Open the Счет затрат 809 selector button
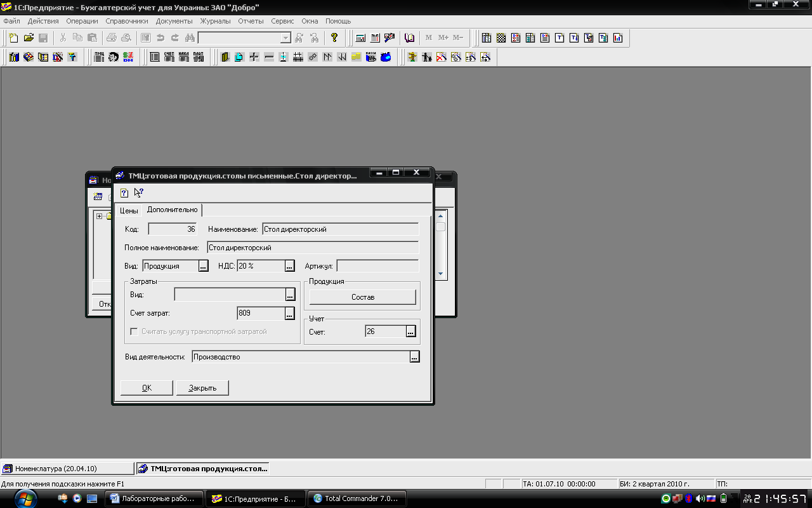Viewport: 812px width, 508px height. [290, 313]
